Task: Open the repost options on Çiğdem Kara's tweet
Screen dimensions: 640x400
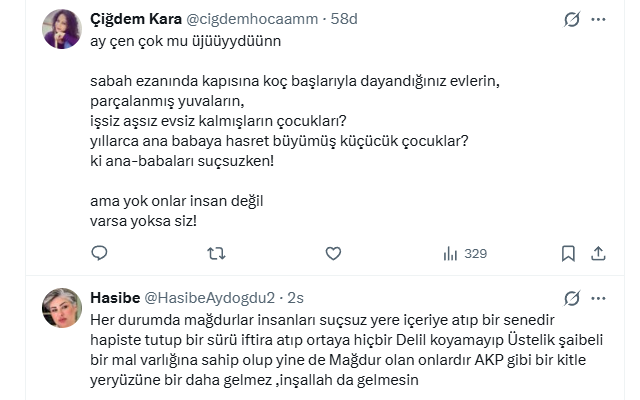Action: coord(215,254)
